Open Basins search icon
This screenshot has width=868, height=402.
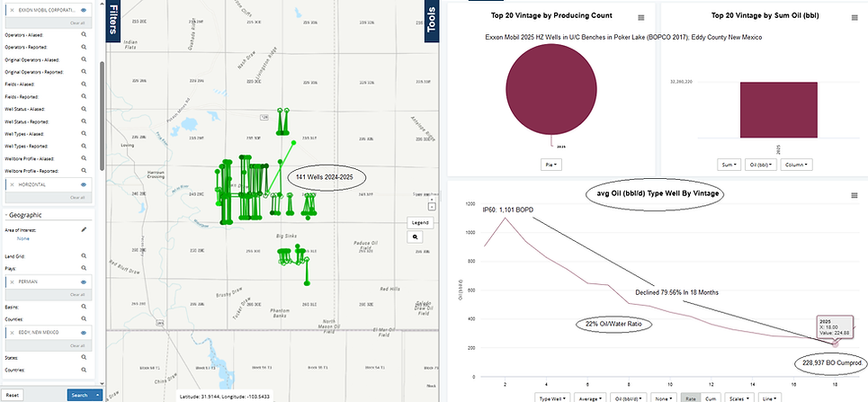pyautogui.click(x=85, y=306)
